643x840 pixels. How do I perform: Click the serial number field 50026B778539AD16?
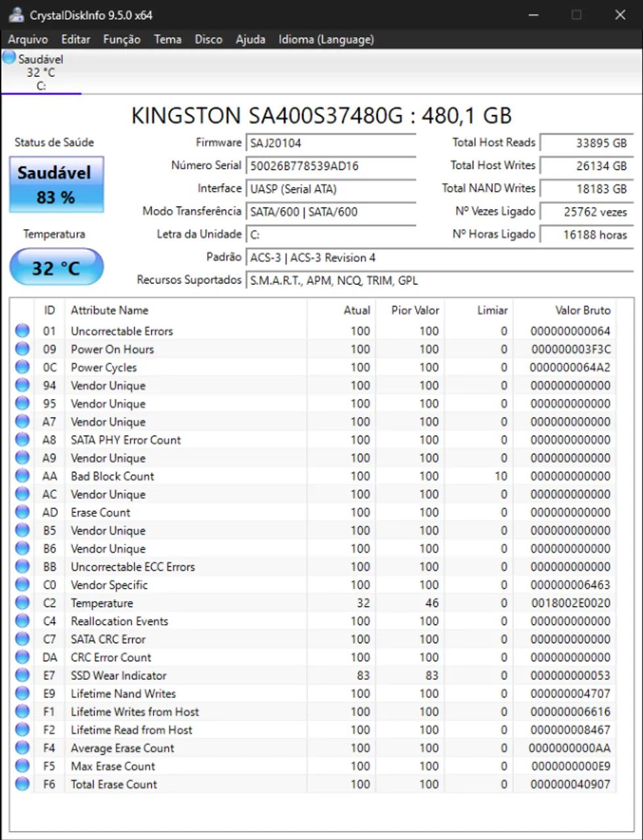click(x=331, y=166)
